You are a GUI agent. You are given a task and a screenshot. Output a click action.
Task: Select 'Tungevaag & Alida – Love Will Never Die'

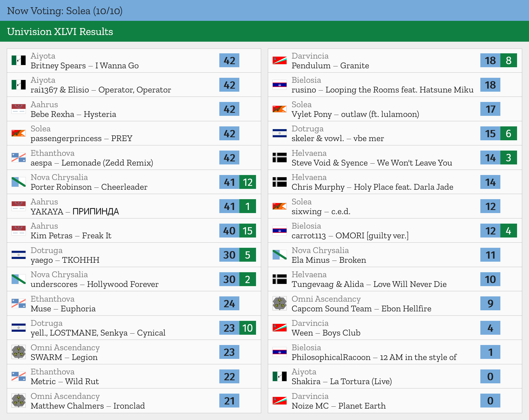point(369,284)
